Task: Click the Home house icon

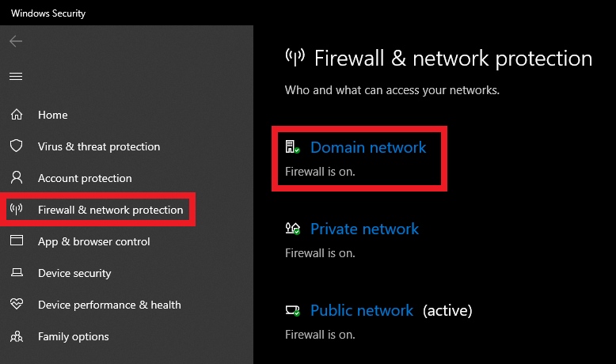Action: click(x=16, y=115)
